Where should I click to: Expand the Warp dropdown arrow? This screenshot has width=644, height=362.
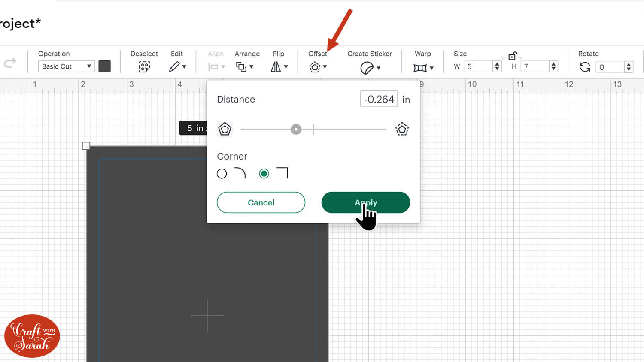[x=431, y=68]
